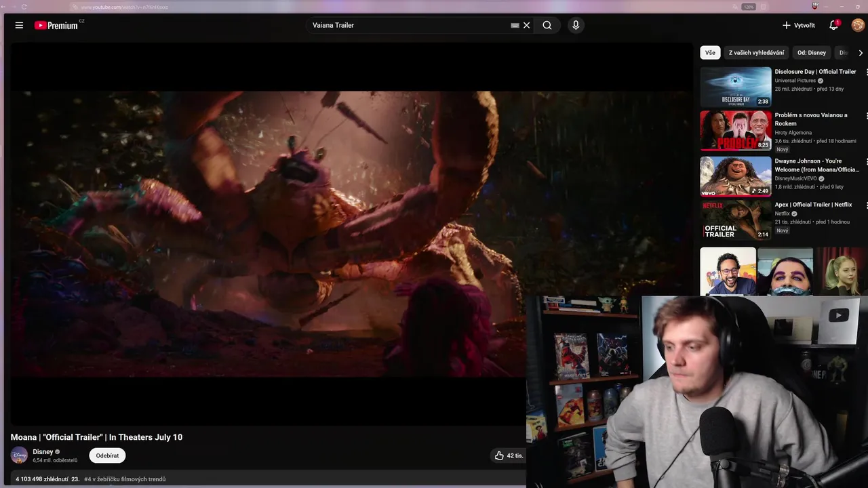
Task: Open the YouTube hamburger guide menu
Action: pos(19,25)
